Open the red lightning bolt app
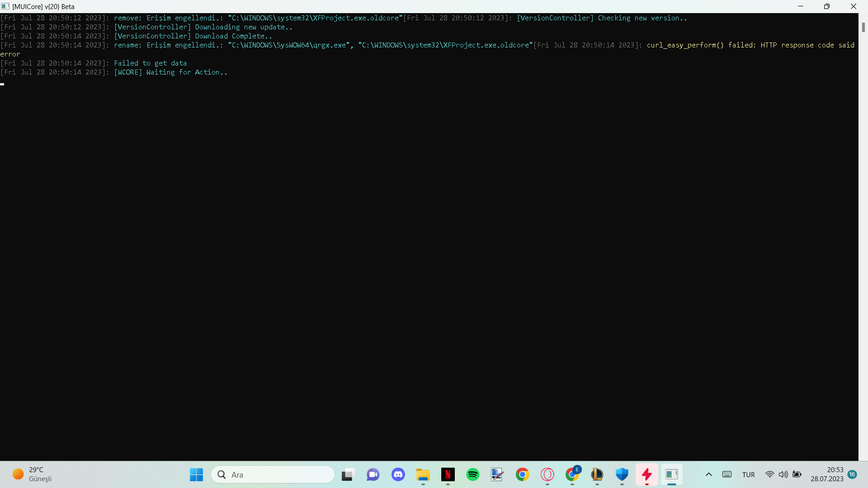This screenshot has height=488, width=868. pos(647,474)
